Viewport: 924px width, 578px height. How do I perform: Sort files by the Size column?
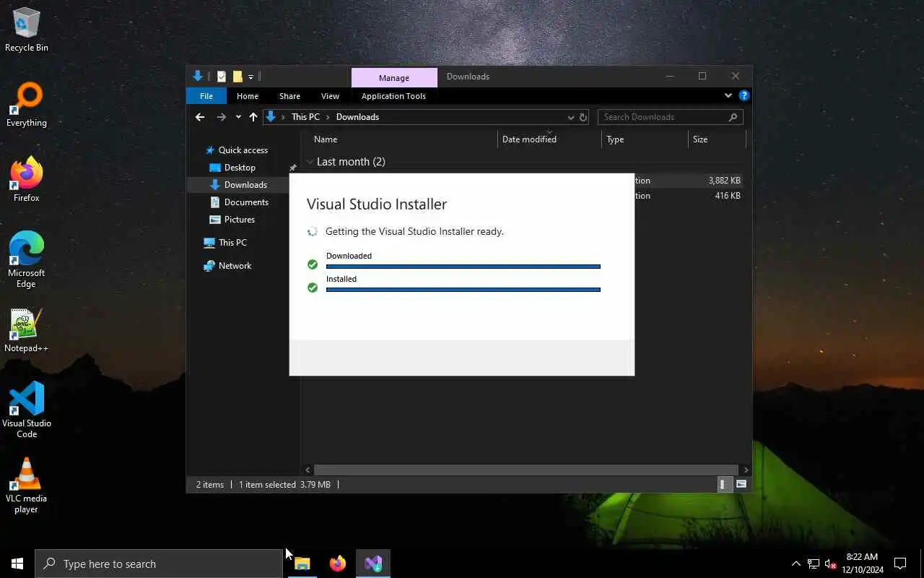pos(716,139)
